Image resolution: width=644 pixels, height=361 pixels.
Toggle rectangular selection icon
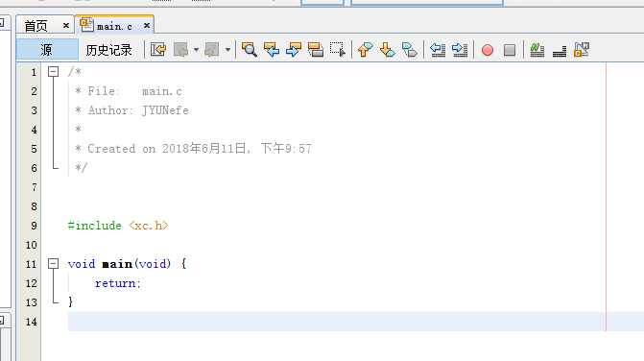[x=338, y=50]
